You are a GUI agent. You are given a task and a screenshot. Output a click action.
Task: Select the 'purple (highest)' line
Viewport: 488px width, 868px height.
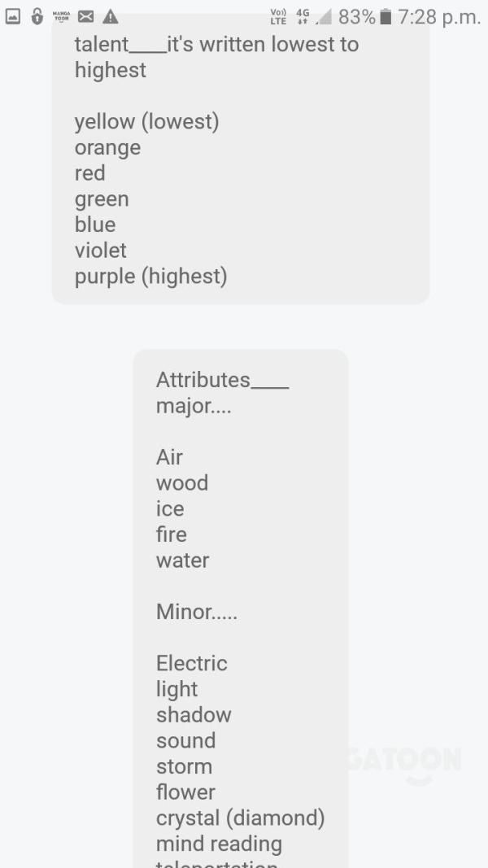151,277
